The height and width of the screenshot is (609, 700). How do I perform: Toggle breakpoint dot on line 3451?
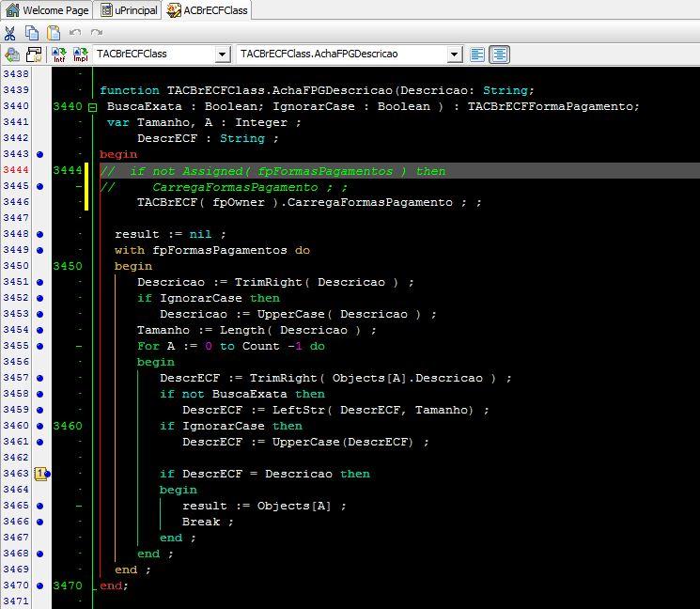(40, 282)
